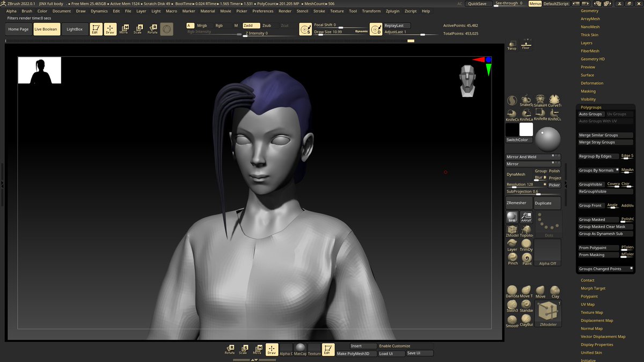
Task: Toggle Live Boolean mode
Action: pyautogui.click(x=47, y=29)
